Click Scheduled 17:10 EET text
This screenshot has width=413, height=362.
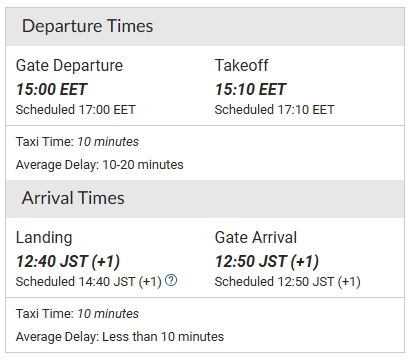tap(274, 110)
